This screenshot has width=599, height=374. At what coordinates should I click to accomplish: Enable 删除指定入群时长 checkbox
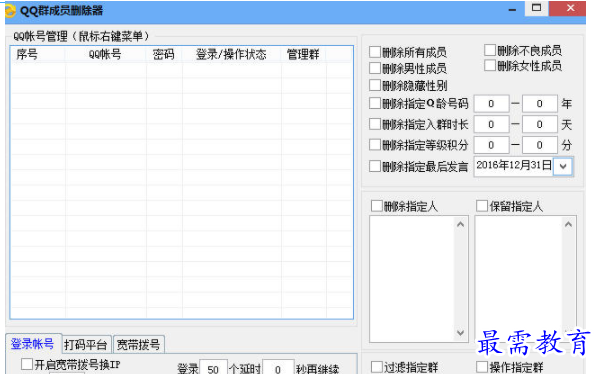click(x=375, y=124)
